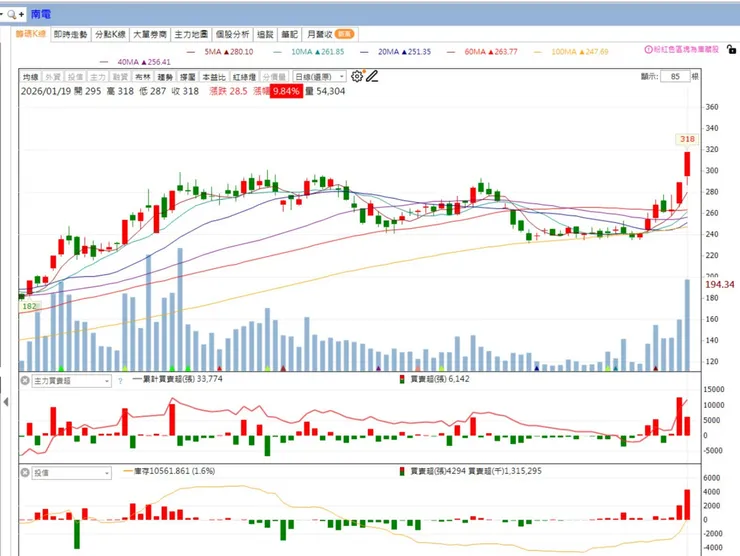Click the red 9.84% change badge

tap(286, 91)
